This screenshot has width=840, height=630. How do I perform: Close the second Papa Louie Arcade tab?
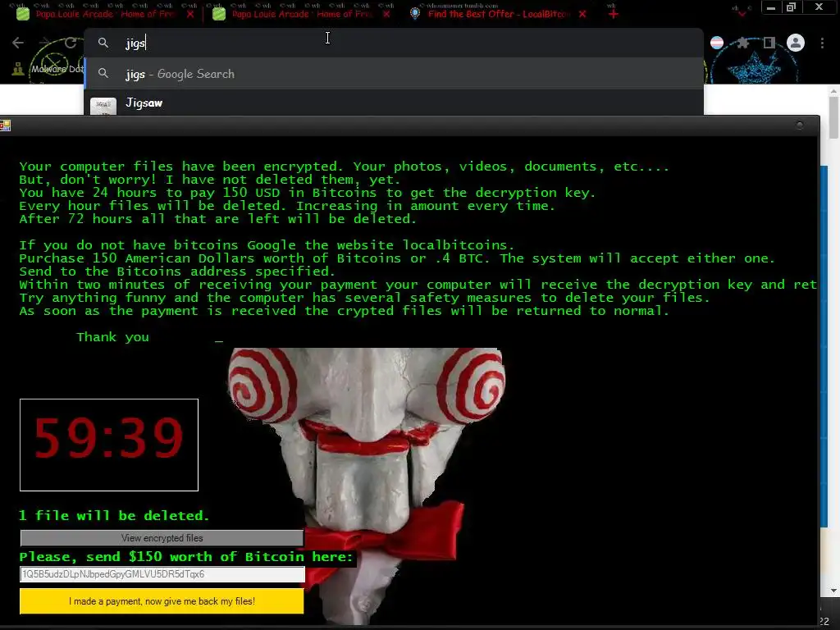pyautogui.click(x=386, y=14)
